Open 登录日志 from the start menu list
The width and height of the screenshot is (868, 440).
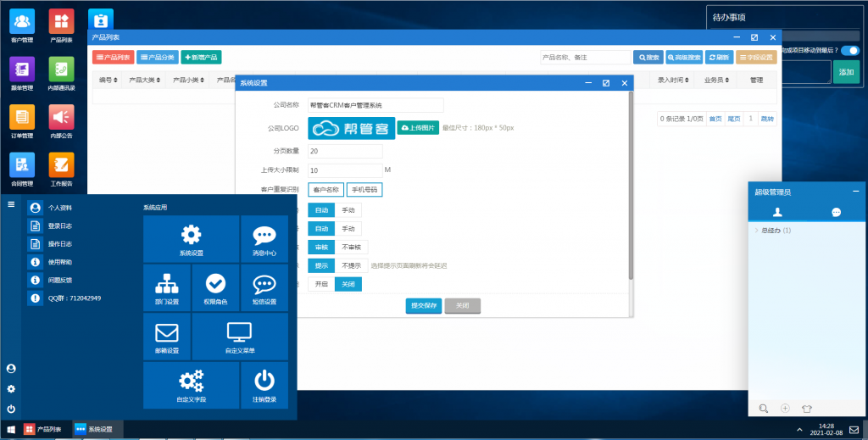pos(59,226)
